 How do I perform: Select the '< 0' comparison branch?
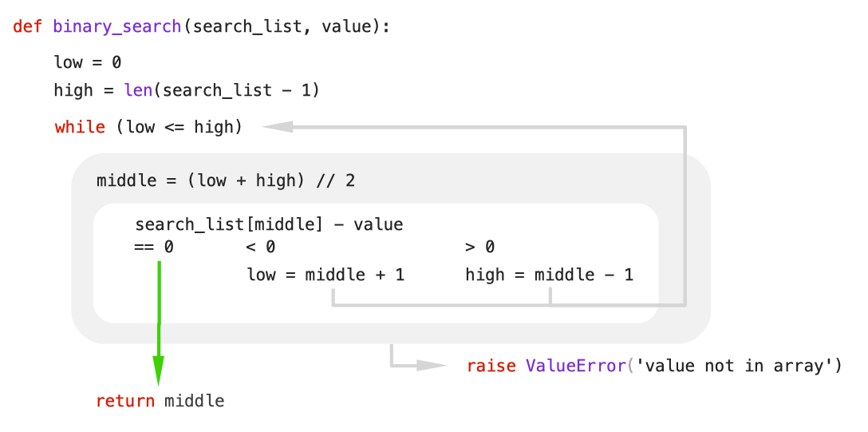pos(260,247)
